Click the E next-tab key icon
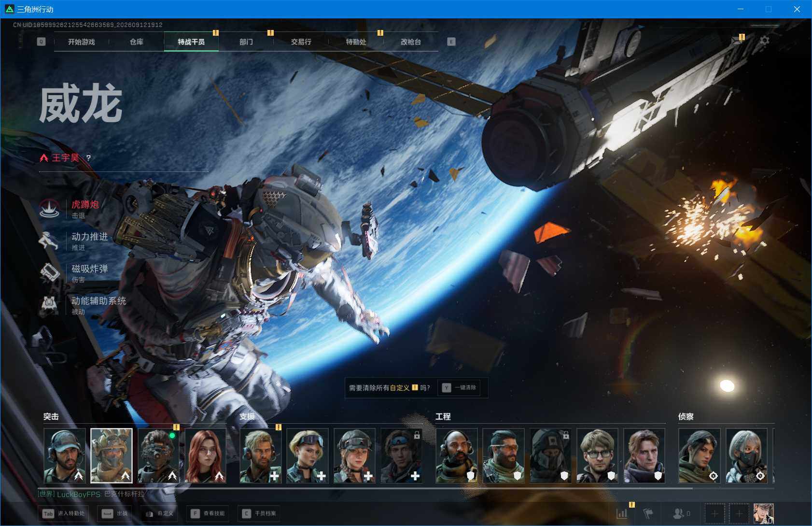Image resolution: width=812 pixels, height=526 pixels. (451, 42)
